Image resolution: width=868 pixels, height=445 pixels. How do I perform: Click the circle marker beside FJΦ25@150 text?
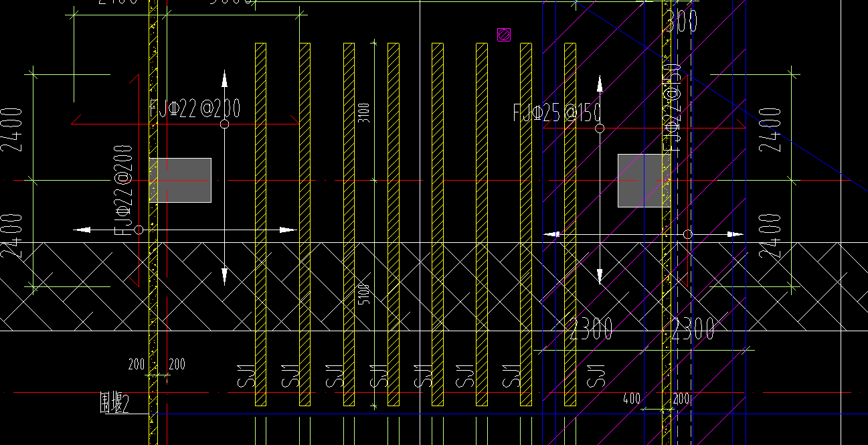[600, 128]
